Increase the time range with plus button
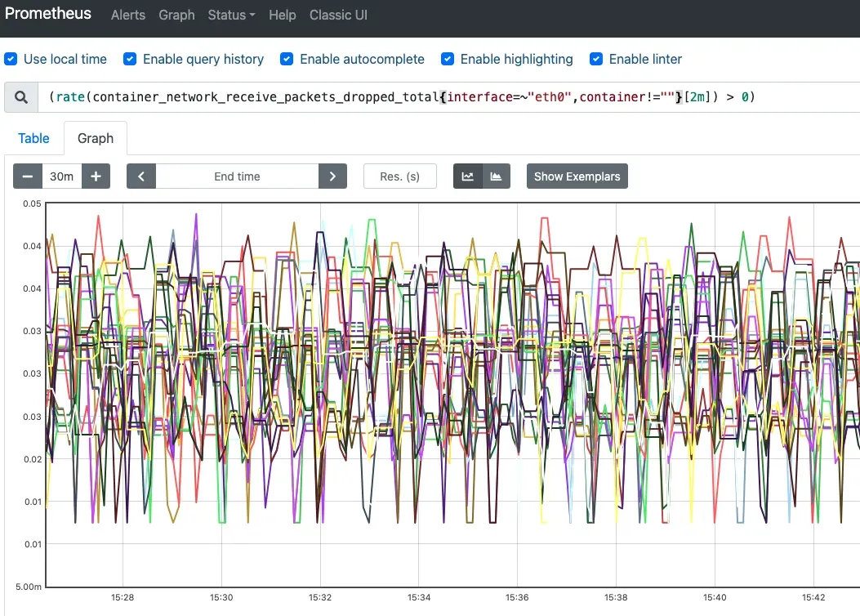The image size is (860, 616). tap(96, 176)
